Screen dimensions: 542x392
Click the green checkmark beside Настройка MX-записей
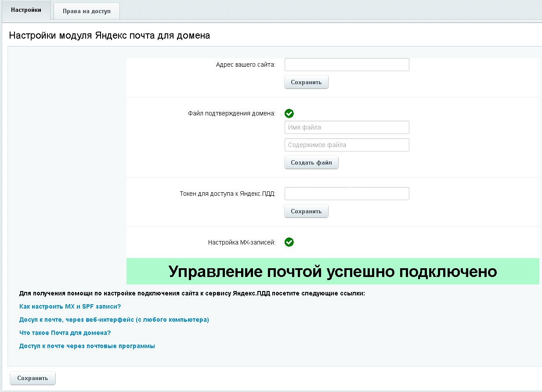(289, 242)
